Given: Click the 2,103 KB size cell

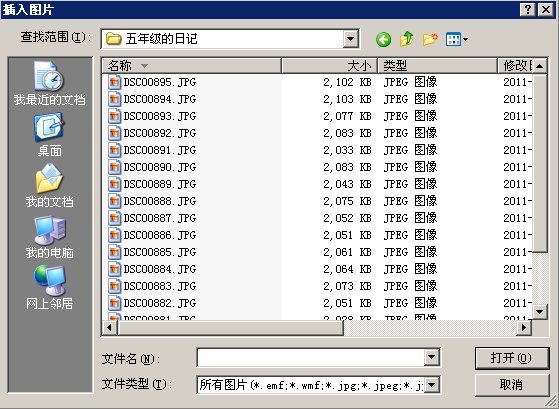Looking at the screenshot, I should point(347,99).
